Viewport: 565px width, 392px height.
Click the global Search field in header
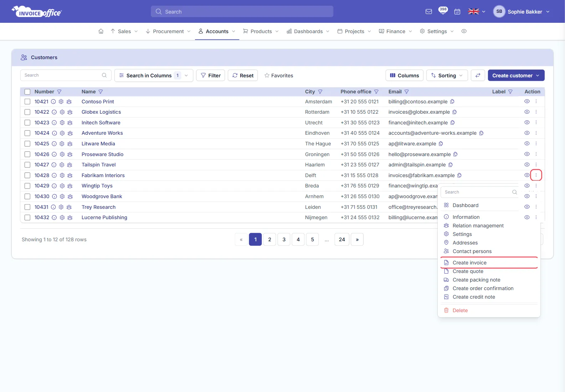click(x=242, y=11)
